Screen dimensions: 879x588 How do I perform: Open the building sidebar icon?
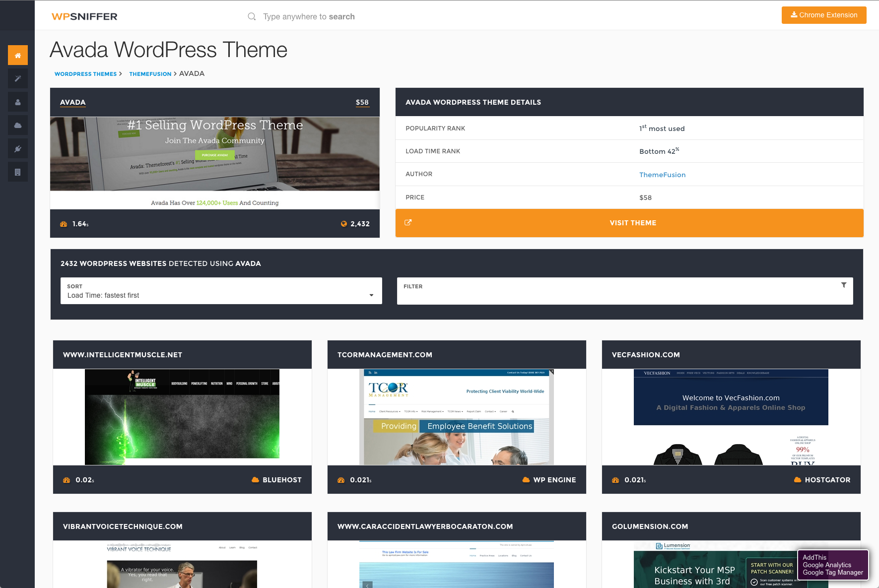pyautogui.click(x=18, y=172)
